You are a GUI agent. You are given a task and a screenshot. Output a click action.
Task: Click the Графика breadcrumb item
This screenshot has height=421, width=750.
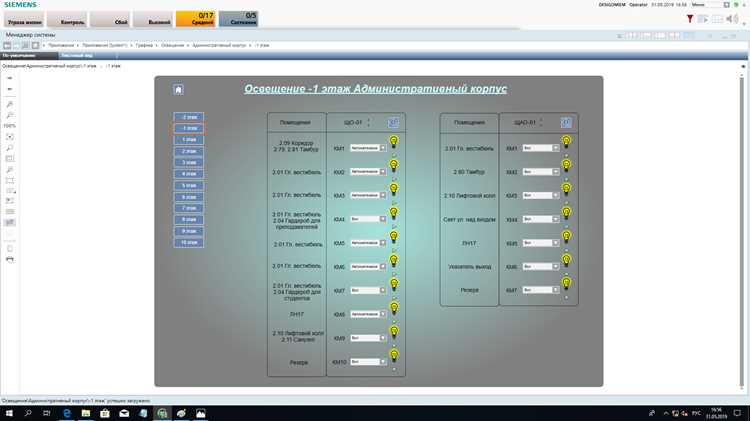(144, 45)
